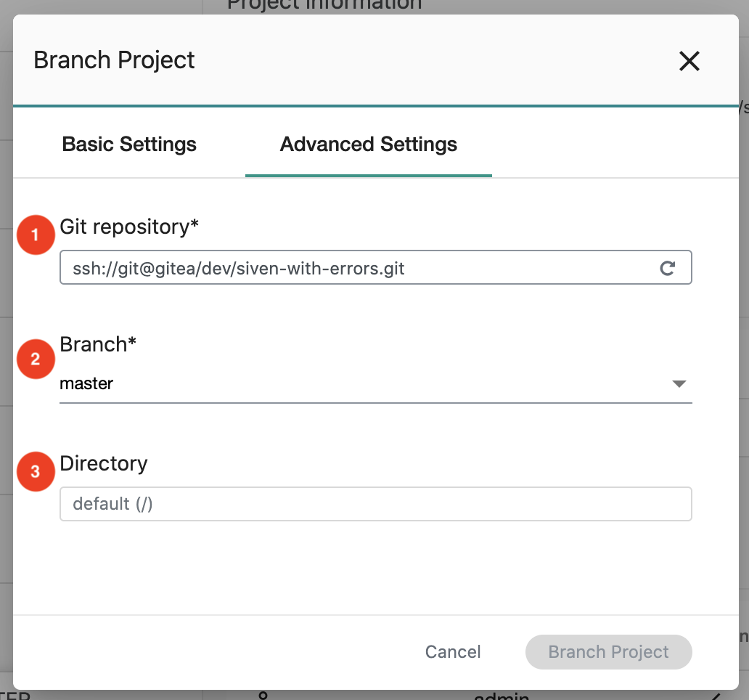The width and height of the screenshot is (749, 700).
Task: Click the Git repository label
Action: pos(129,227)
